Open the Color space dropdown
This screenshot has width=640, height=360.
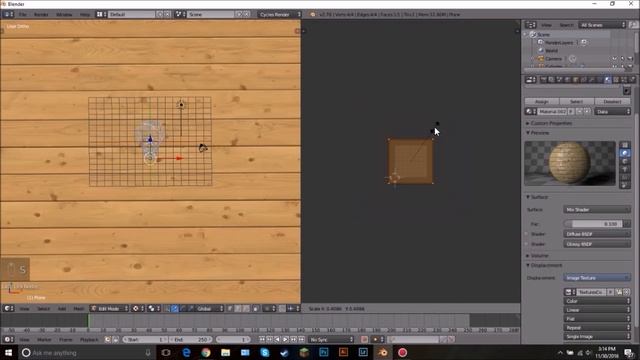point(597,301)
